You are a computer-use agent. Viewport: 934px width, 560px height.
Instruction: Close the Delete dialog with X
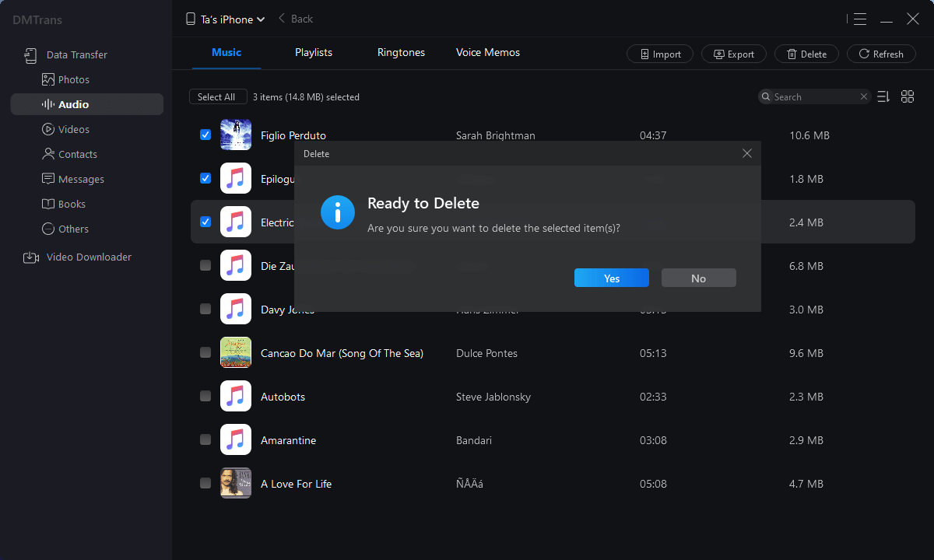tap(746, 154)
